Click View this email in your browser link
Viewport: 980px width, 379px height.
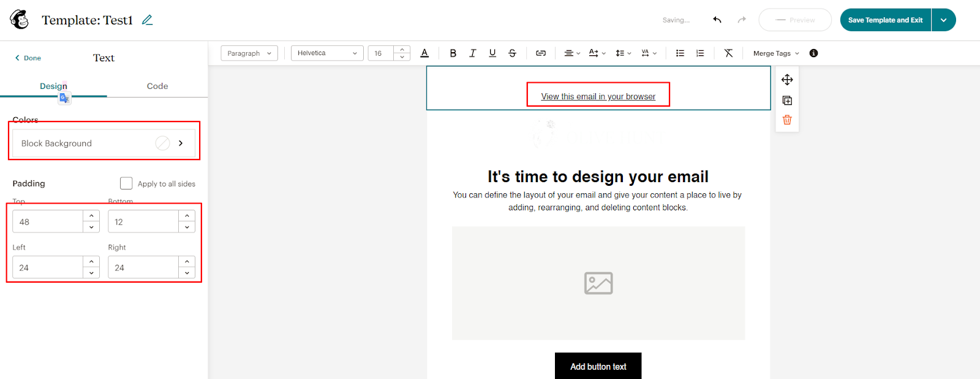pos(598,96)
